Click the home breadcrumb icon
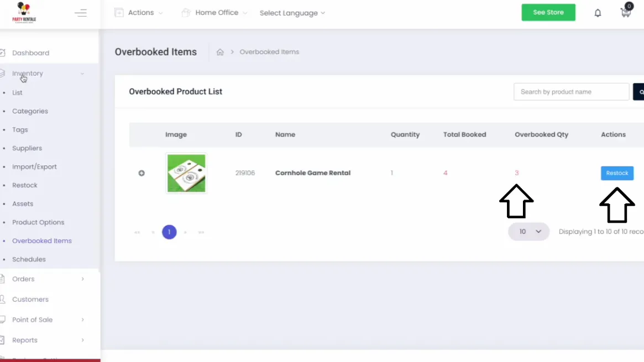The image size is (644, 362). pos(220,51)
